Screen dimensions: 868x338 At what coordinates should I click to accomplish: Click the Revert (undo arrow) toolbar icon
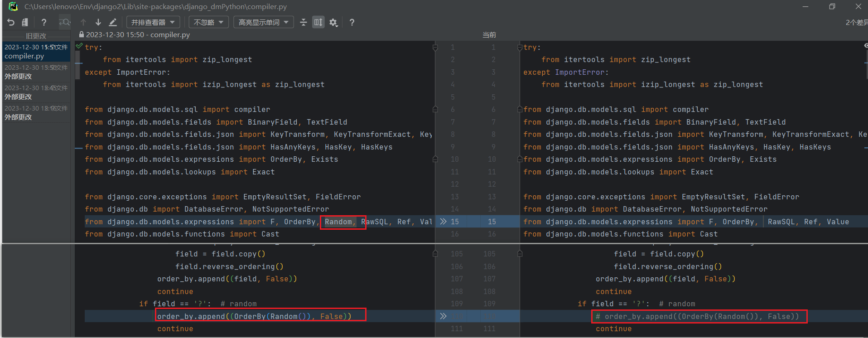coord(11,22)
